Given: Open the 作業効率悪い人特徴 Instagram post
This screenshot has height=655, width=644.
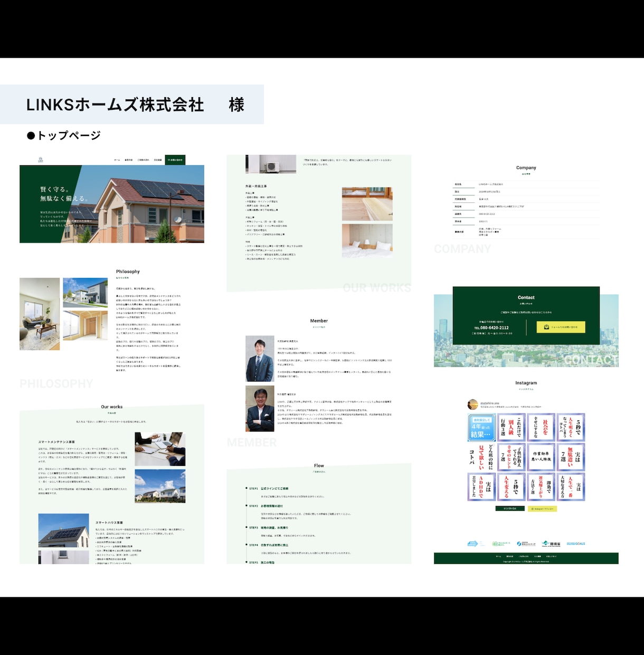Looking at the screenshot, I should click(541, 457).
